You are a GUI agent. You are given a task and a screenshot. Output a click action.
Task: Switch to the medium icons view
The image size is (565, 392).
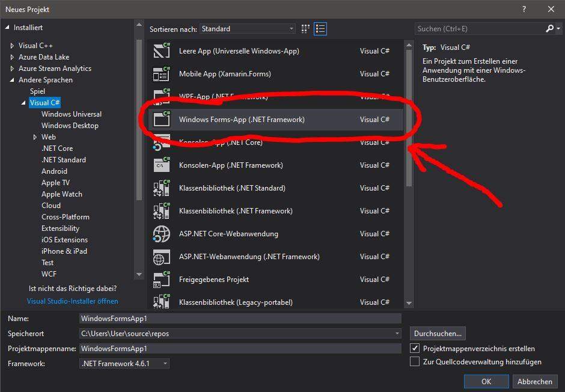click(305, 29)
